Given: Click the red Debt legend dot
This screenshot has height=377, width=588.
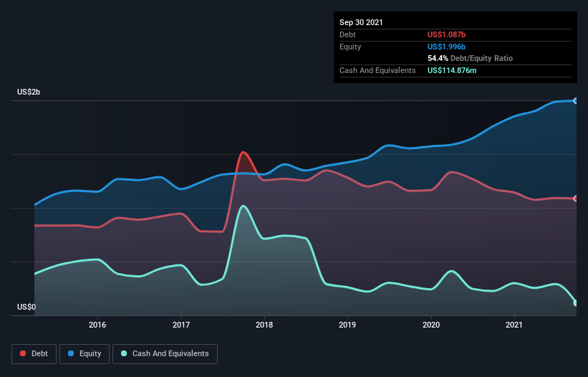Looking at the screenshot, I should (x=23, y=353).
